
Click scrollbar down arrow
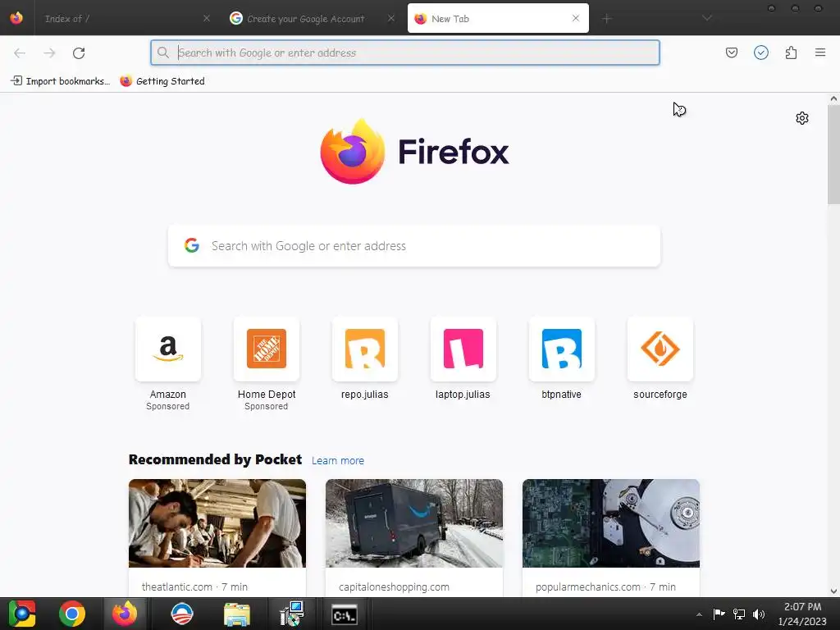coord(833,591)
